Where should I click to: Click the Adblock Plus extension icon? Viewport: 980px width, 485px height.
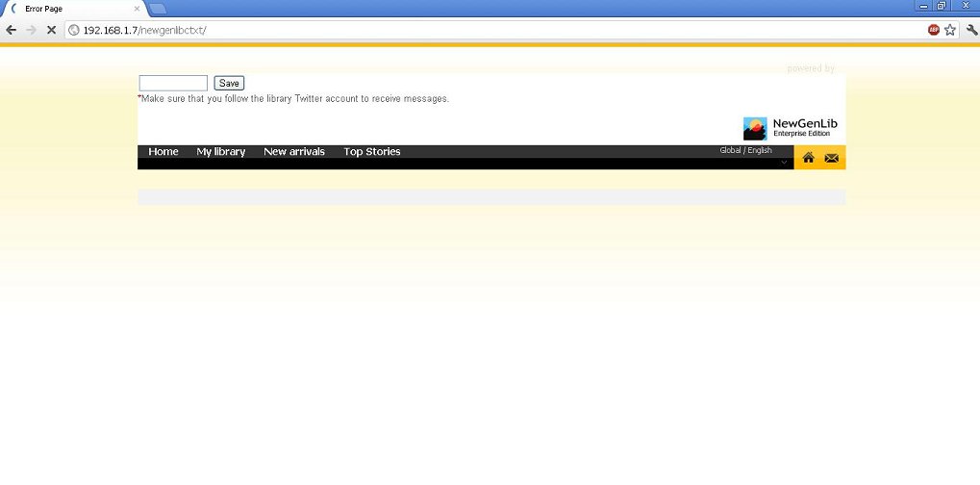(933, 30)
